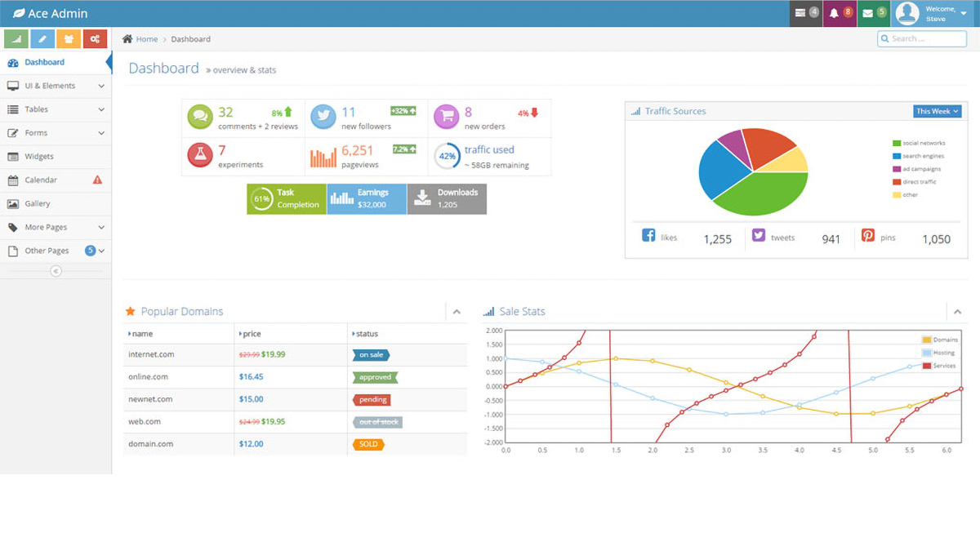Screen dimensions: 980x551
Task: Open Tables in the sidebar
Action: click(54, 109)
